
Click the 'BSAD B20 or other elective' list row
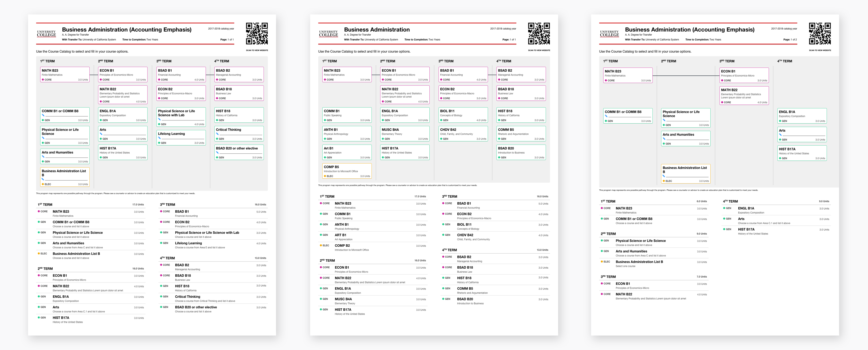click(213, 309)
